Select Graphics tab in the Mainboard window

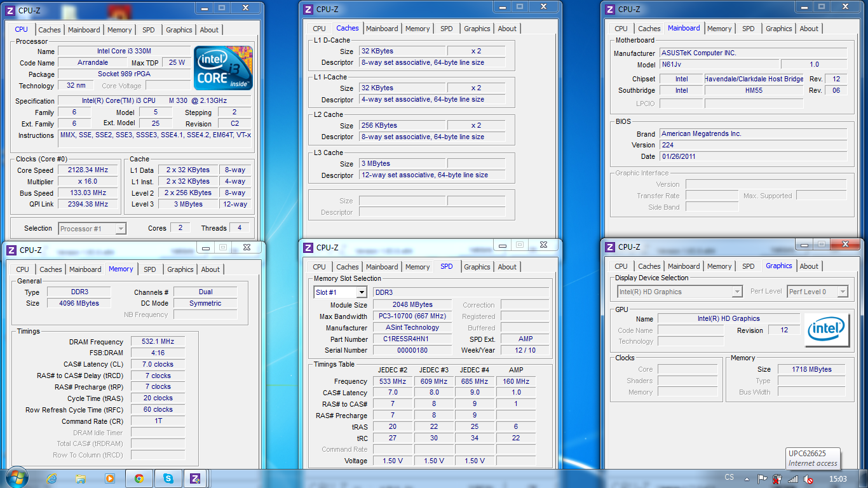778,29
